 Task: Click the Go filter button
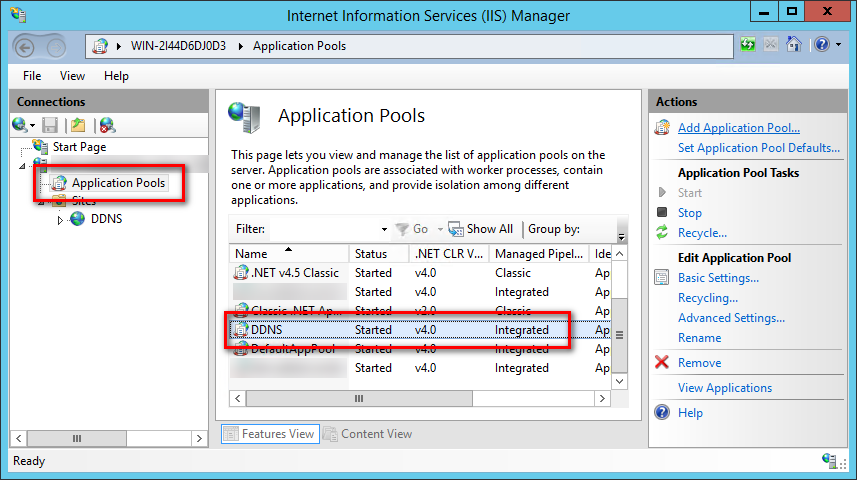click(412, 229)
